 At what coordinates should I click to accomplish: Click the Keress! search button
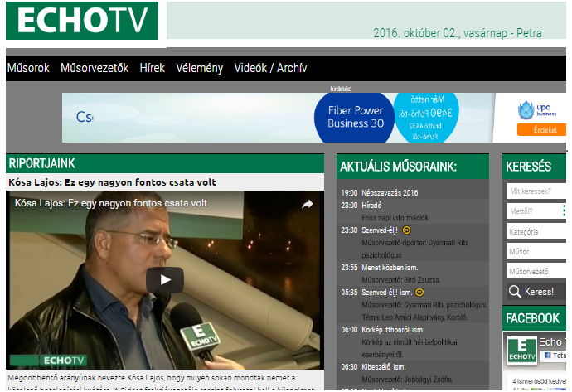pos(536,292)
